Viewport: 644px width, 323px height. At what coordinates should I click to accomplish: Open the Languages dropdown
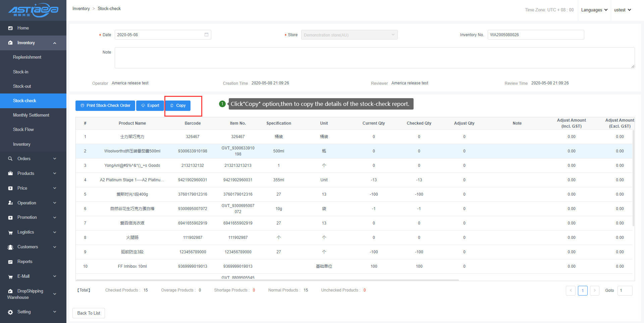[594, 10]
